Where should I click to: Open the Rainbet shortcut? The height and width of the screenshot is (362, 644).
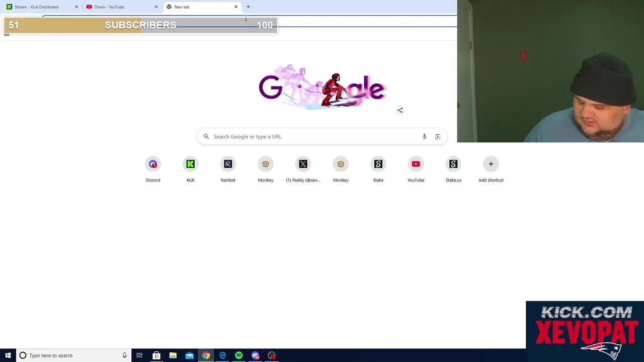pos(228,169)
